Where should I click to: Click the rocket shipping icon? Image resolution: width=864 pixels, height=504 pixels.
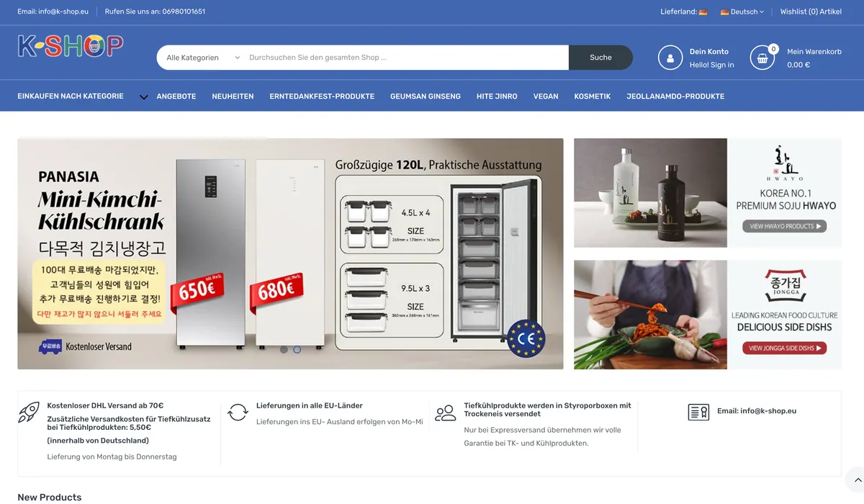pyautogui.click(x=29, y=413)
